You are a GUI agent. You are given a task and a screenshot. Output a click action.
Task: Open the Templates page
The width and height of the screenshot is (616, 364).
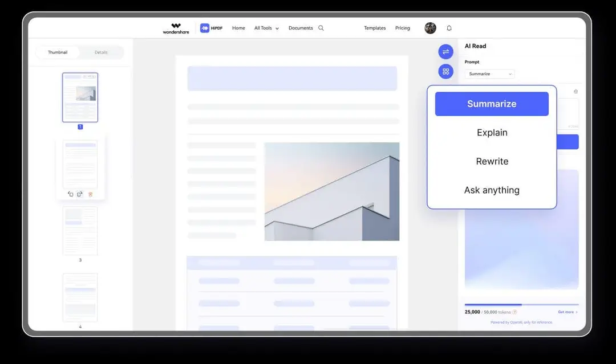pos(375,28)
